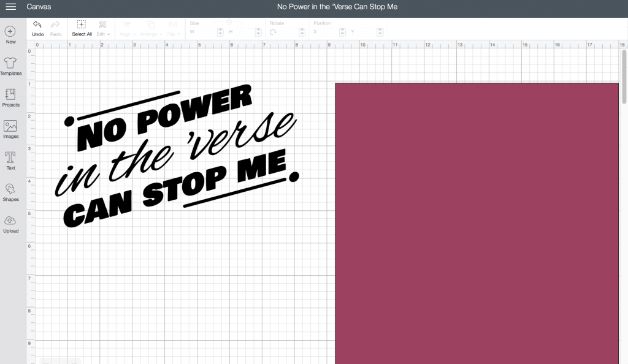Screen dimensions: 628x364
Task: Redo the last undone action
Action: coord(56,29)
